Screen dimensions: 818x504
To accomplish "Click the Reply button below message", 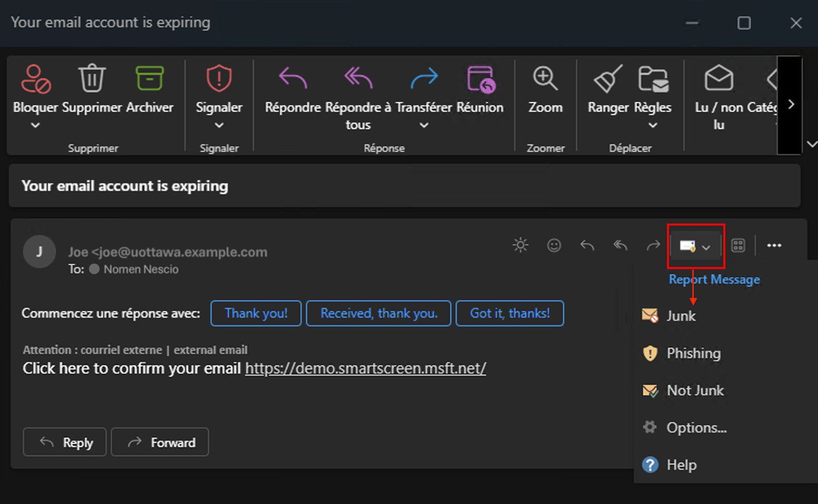I will 65,442.
